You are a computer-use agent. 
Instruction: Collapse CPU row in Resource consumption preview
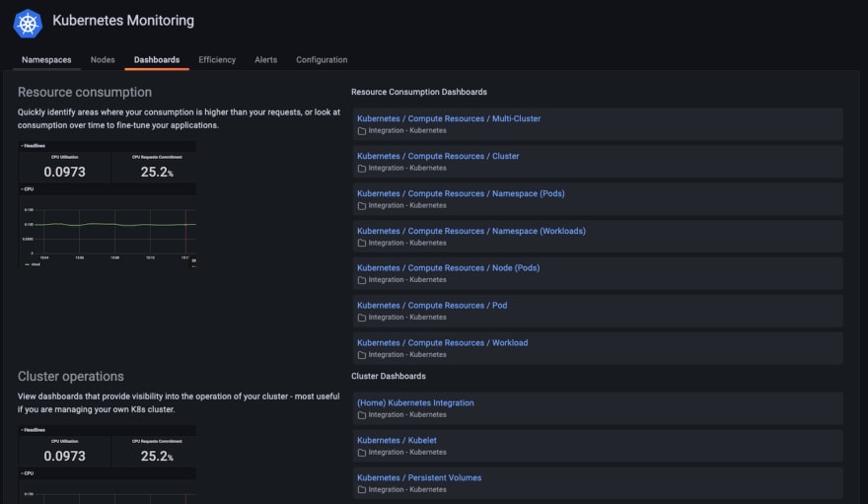(28, 189)
